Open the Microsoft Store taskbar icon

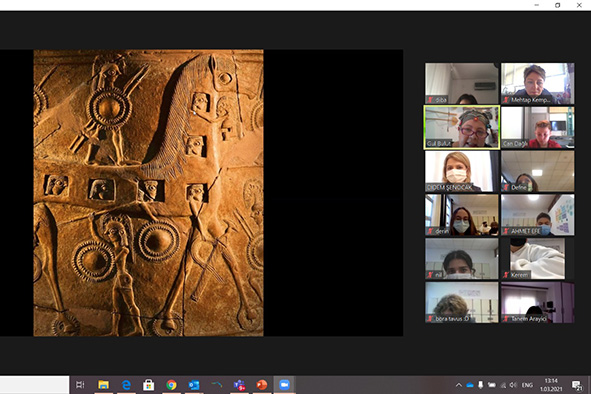pos(149,385)
